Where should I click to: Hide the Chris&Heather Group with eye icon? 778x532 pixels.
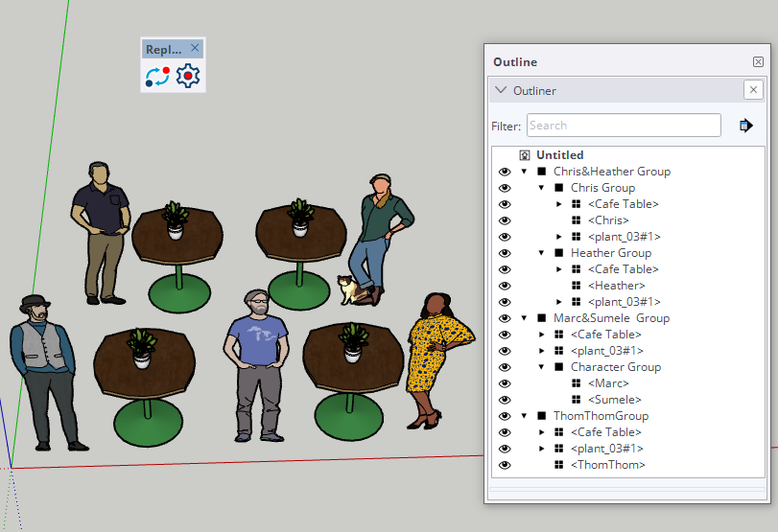click(505, 172)
